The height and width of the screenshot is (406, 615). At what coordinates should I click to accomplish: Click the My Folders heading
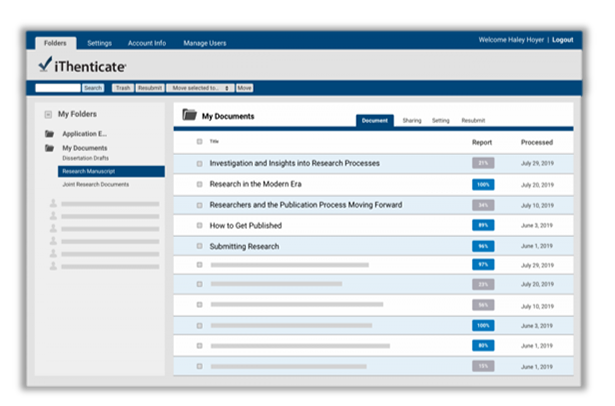[77, 114]
